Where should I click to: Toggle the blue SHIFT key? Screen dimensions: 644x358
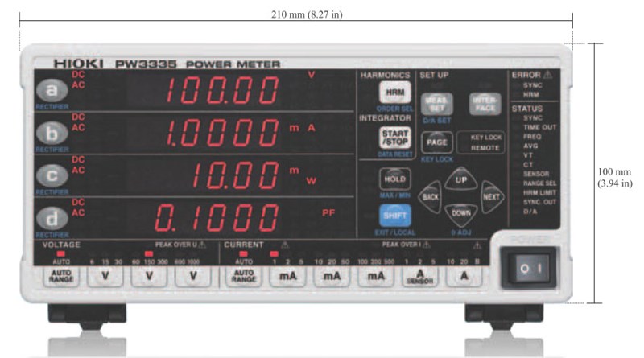(x=394, y=215)
